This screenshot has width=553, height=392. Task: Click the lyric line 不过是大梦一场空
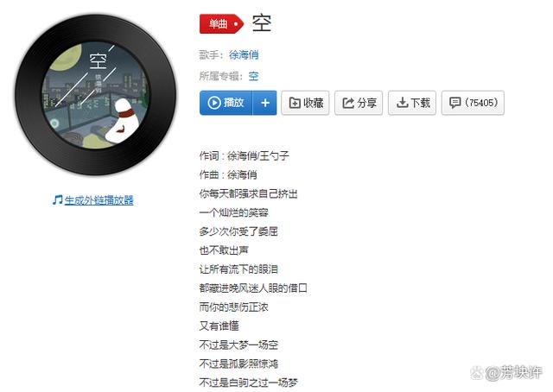coord(238,345)
